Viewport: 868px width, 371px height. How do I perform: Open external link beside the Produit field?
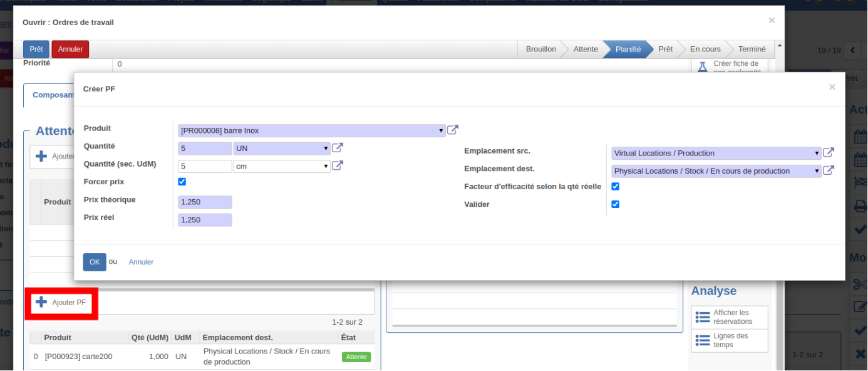pos(453,130)
